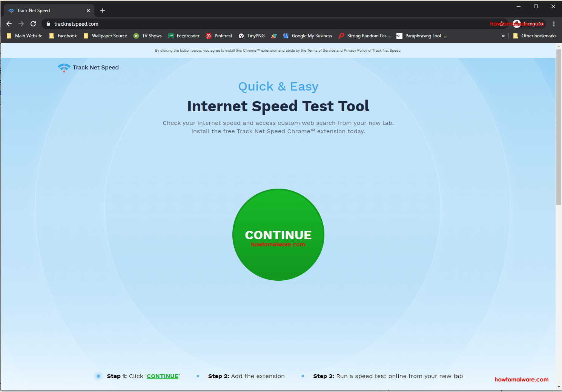The image size is (562, 392).
Task: Click the 'Internet Speed Test Tool' heading
Action: pyautogui.click(x=278, y=106)
